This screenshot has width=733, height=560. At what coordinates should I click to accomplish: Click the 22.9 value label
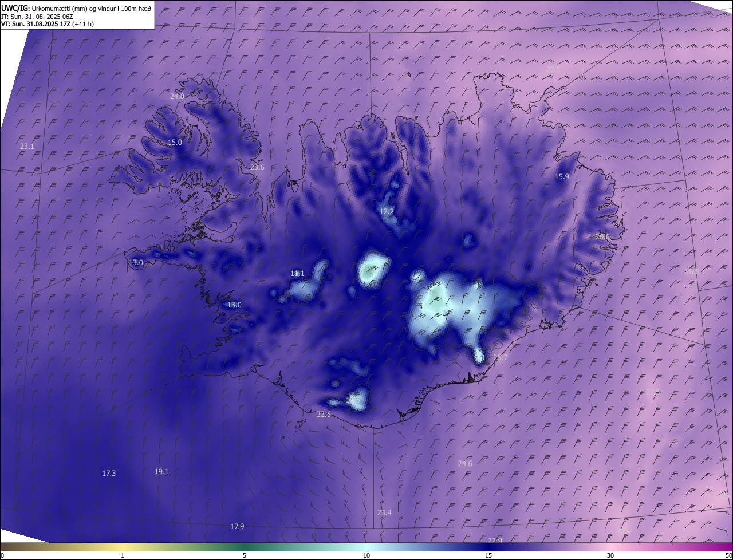click(495, 541)
